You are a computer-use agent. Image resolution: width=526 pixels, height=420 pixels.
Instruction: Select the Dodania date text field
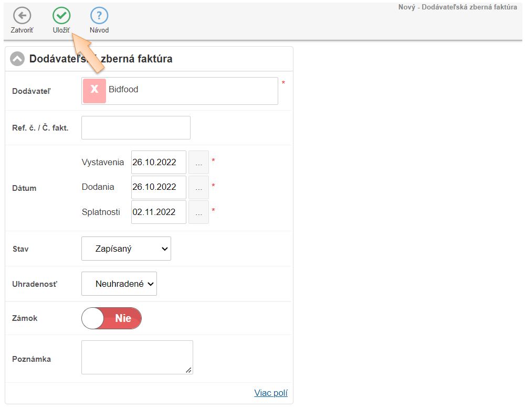[x=159, y=187]
